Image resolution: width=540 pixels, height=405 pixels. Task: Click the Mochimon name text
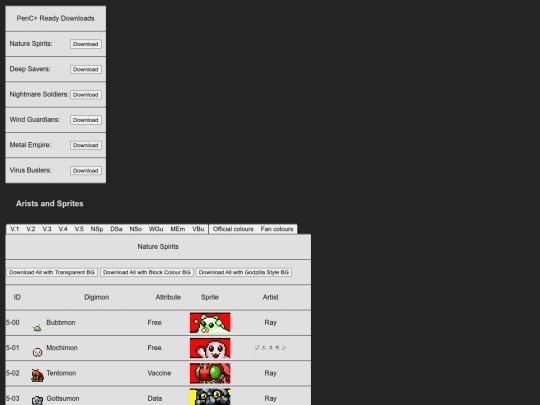tap(62, 348)
